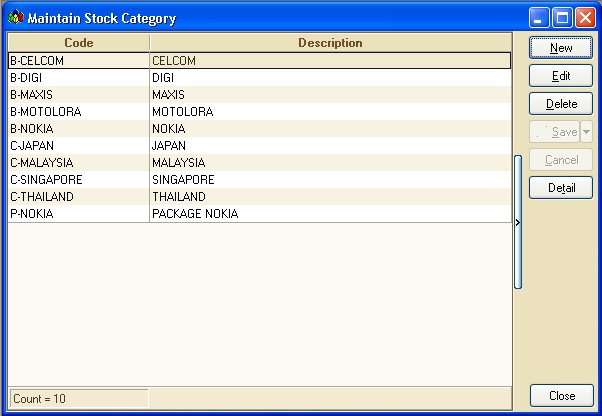This screenshot has height=416, width=602.
Task: Open the Detail view
Action: click(x=561, y=188)
